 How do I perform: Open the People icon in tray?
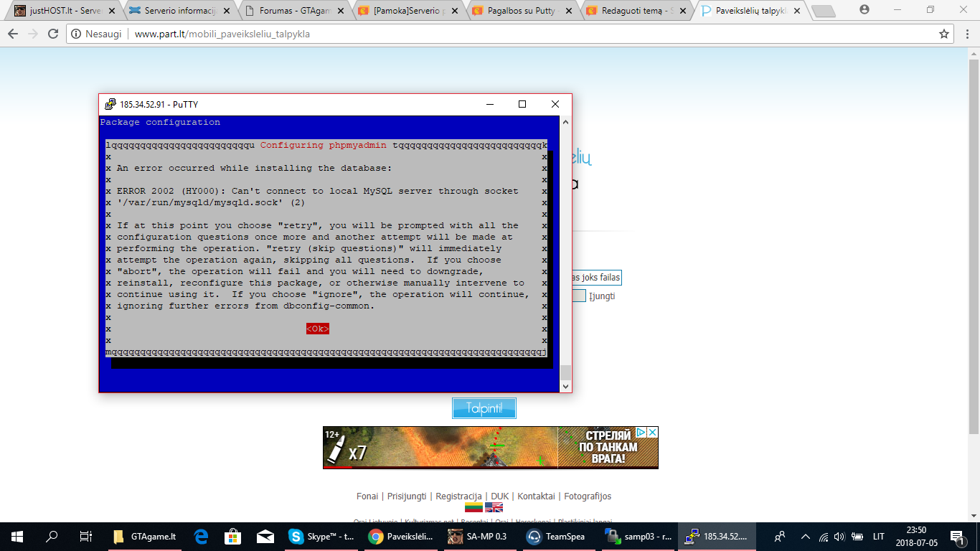(x=780, y=537)
